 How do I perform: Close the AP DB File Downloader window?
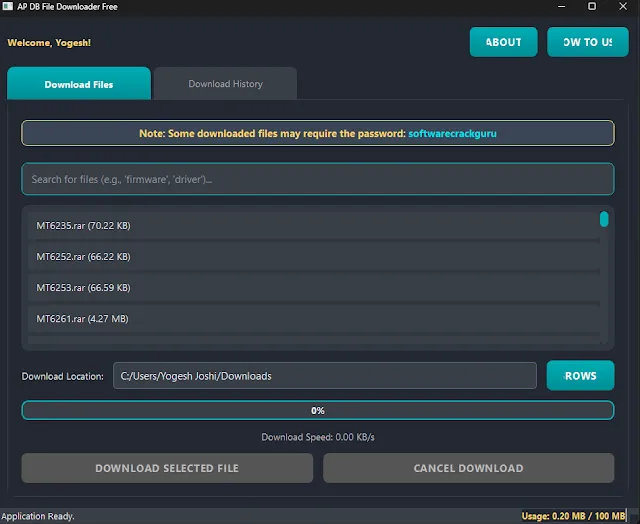623,7
